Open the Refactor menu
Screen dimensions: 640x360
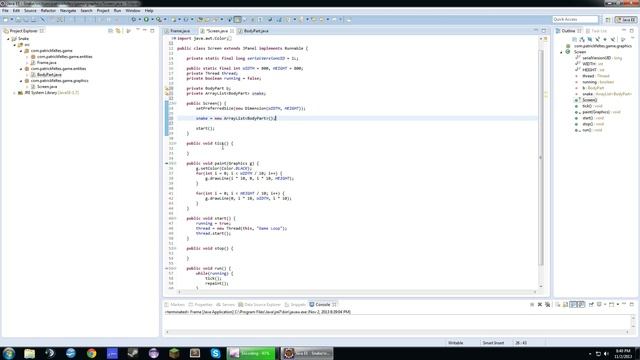click(x=48, y=11)
